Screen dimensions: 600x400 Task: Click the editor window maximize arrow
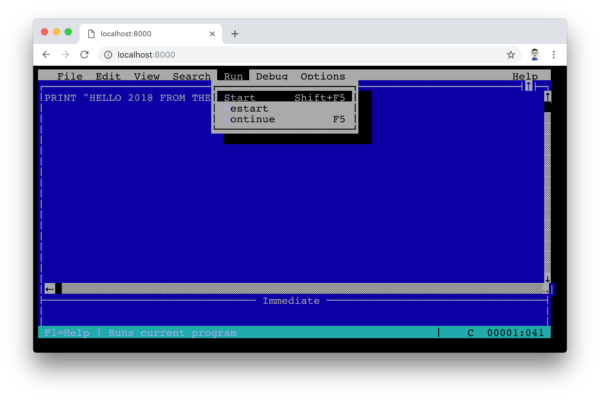[x=528, y=87]
